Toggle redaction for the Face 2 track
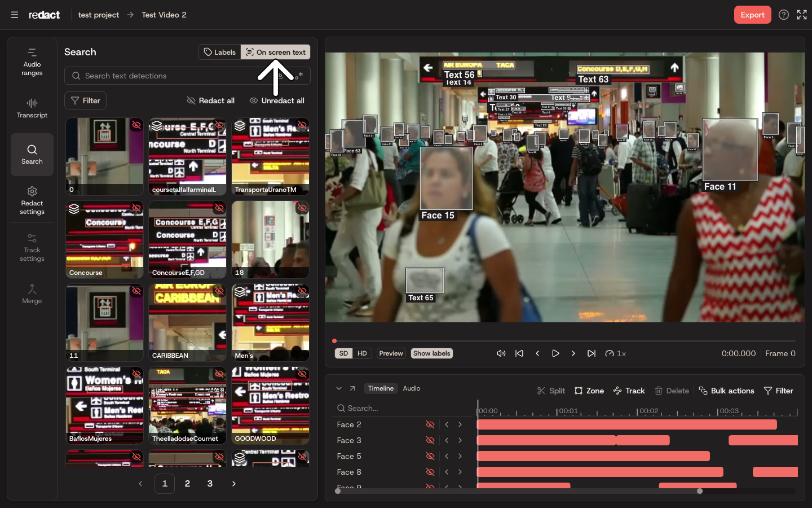The image size is (812, 508). (x=430, y=424)
